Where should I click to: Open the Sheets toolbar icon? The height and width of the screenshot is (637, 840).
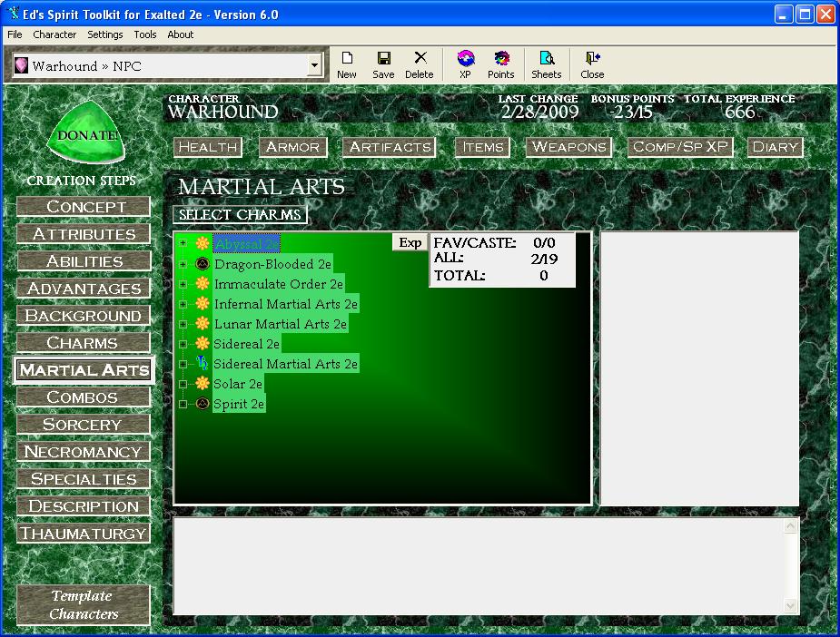[547, 65]
